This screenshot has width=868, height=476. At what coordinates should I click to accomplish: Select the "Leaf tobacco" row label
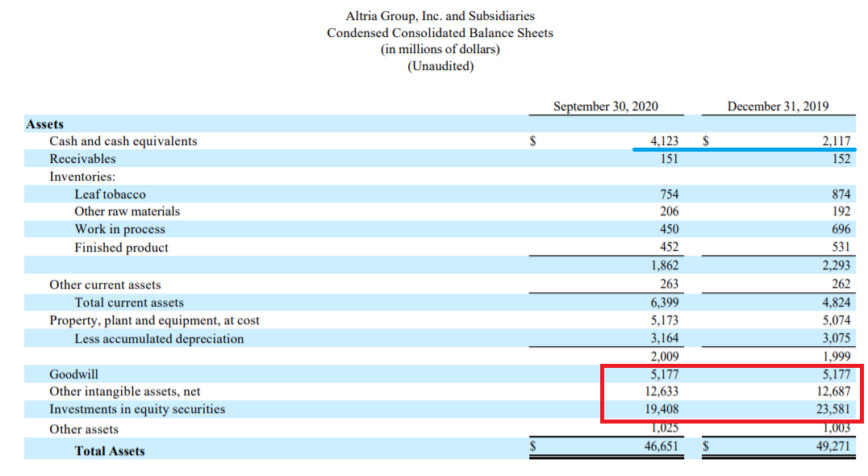pos(111,194)
